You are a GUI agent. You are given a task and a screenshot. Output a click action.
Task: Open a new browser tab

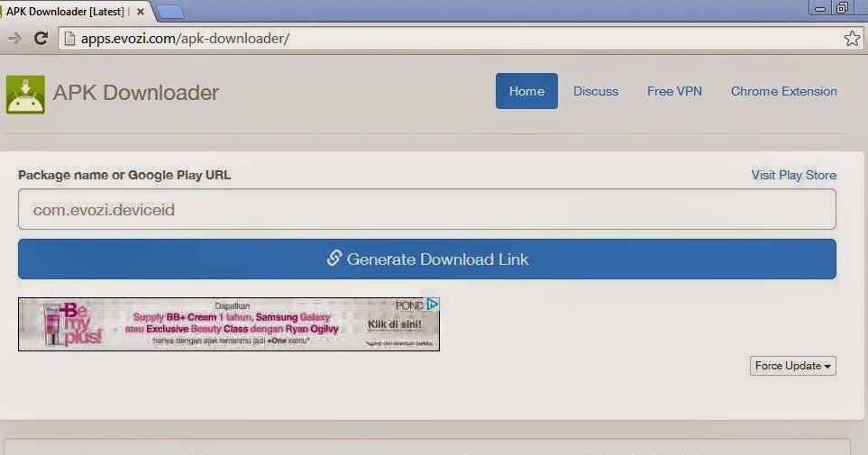tap(170, 12)
